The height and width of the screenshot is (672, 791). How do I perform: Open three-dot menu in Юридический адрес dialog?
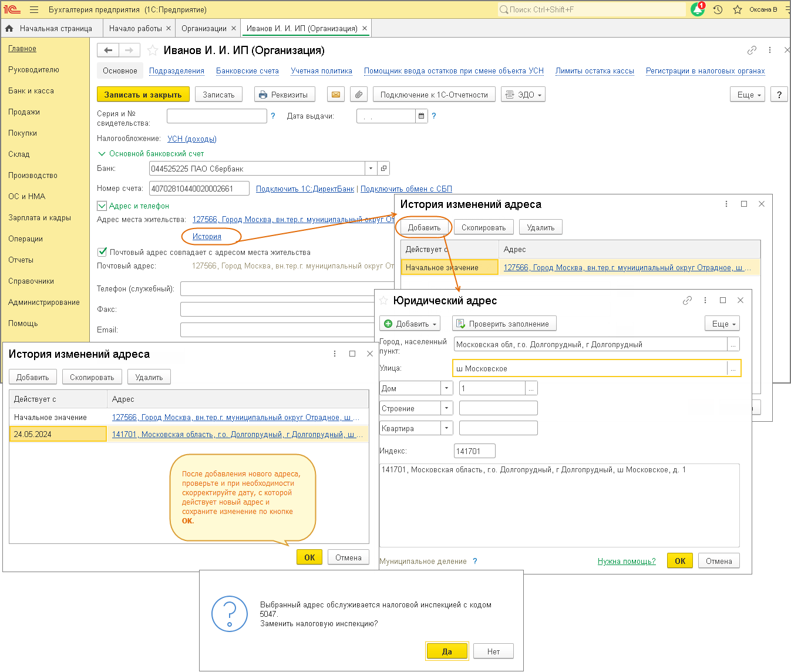coord(705,300)
